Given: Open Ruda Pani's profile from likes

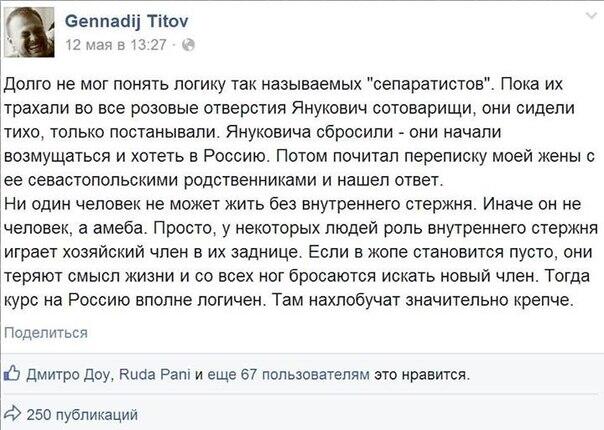Looking at the screenshot, I should coord(155,374).
